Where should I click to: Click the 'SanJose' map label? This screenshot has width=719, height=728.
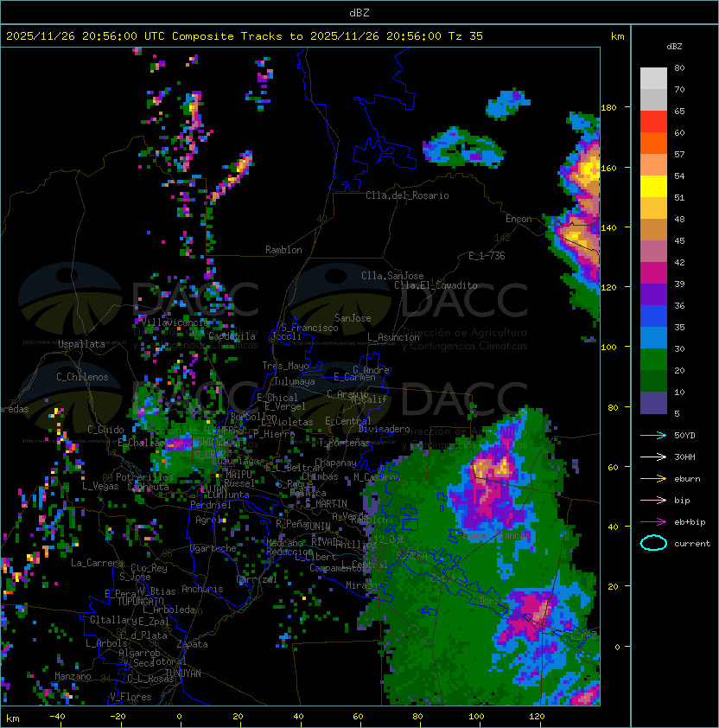353,318
